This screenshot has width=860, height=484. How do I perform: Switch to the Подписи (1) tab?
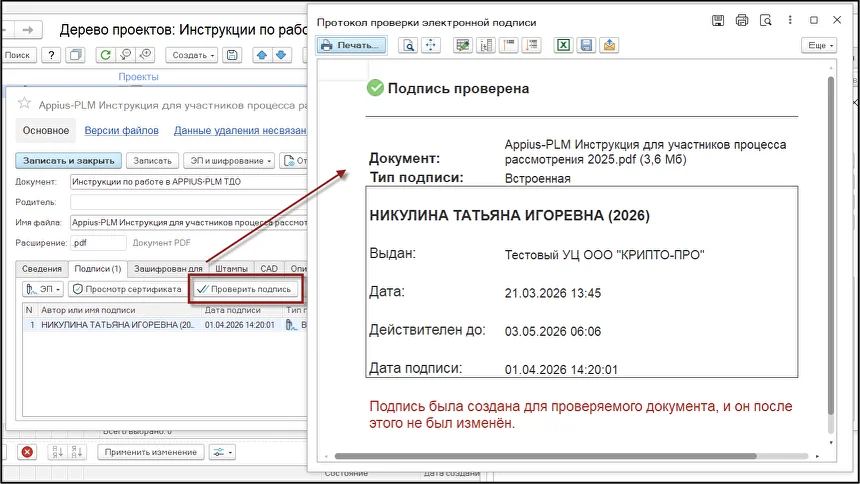(98, 268)
